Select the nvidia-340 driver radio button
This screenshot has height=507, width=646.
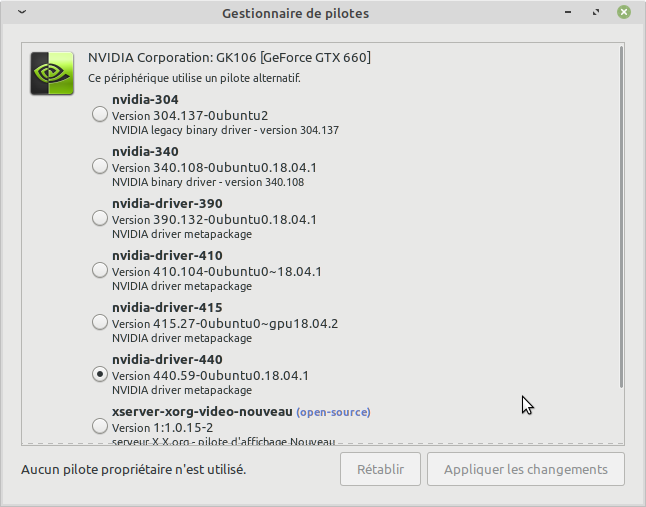pos(100,166)
